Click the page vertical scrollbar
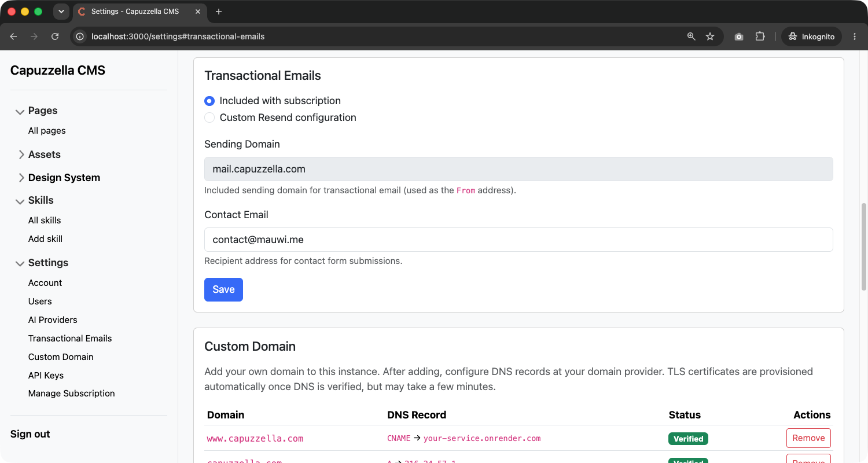 click(864, 246)
